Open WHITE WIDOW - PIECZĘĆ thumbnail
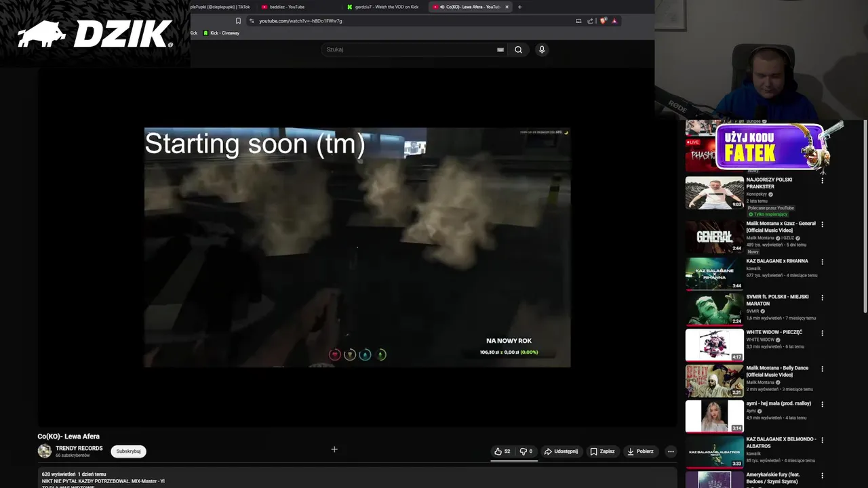 [714, 344]
